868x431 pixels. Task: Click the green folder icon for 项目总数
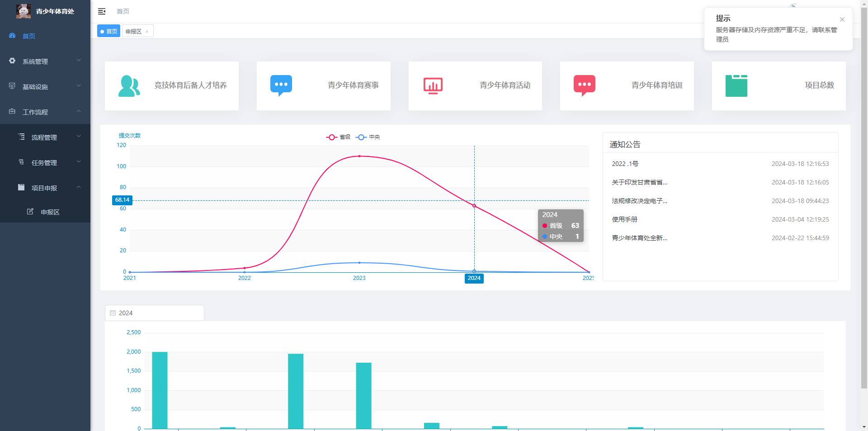736,86
